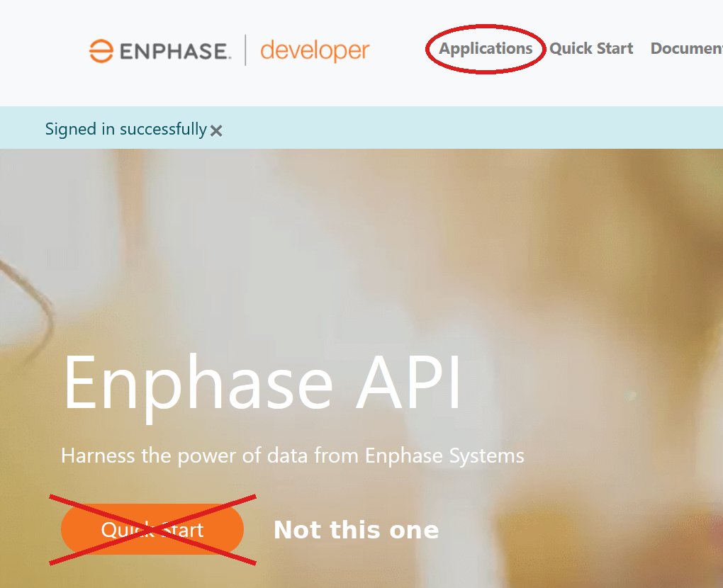Click the Enphase logo icon

101,51
